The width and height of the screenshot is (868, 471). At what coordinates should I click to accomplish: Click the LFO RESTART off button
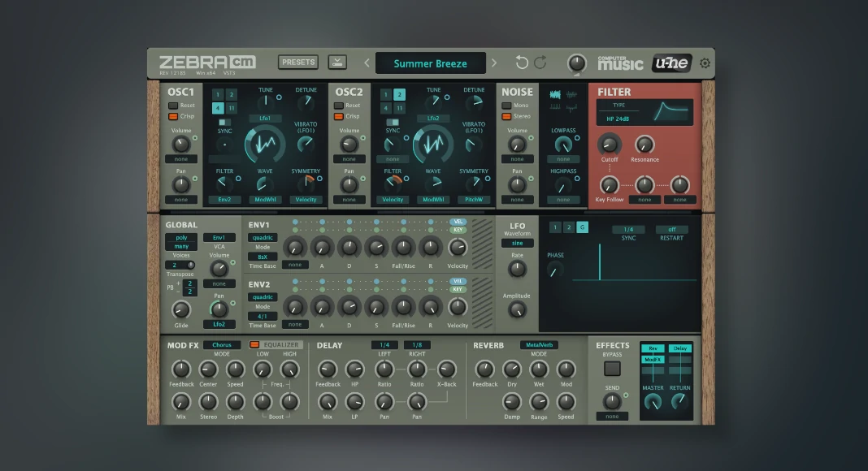[x=671, y=230]
